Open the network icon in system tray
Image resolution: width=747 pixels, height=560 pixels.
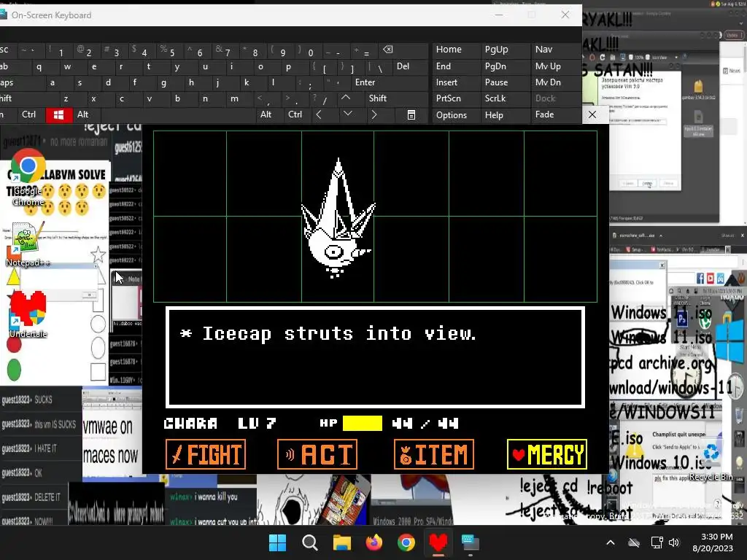pyautogui.click(x=657, y=542)
